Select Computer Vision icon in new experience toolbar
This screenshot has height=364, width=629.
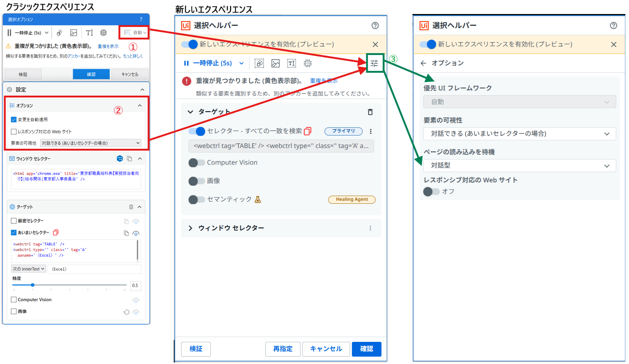pyautogui.click(x=307, y=63)
